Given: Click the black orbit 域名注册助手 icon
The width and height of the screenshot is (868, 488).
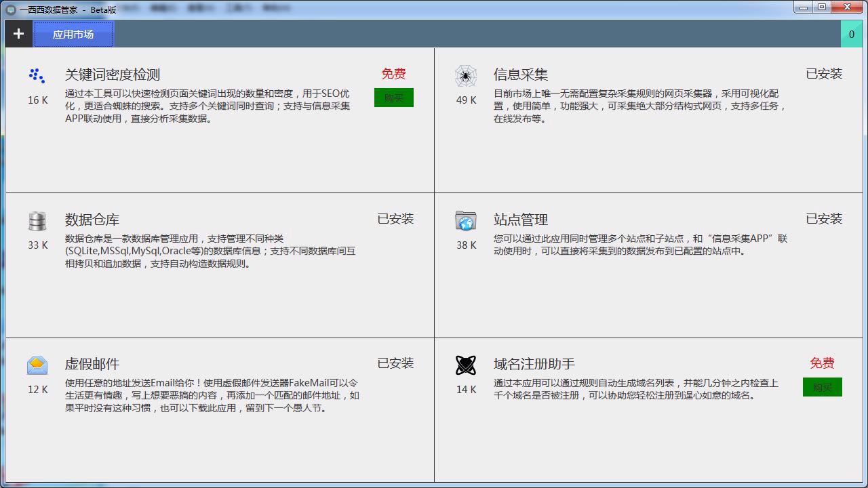Looking at the screenshot, I should [x=466, y=365].
